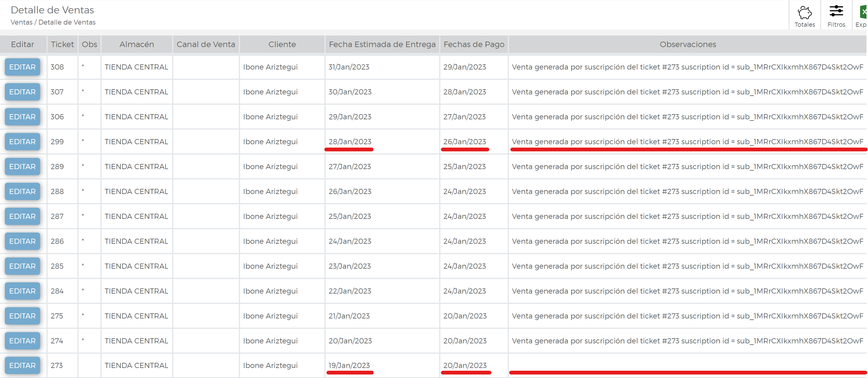Click the Ventas breadcrumb link

point(22,22)
